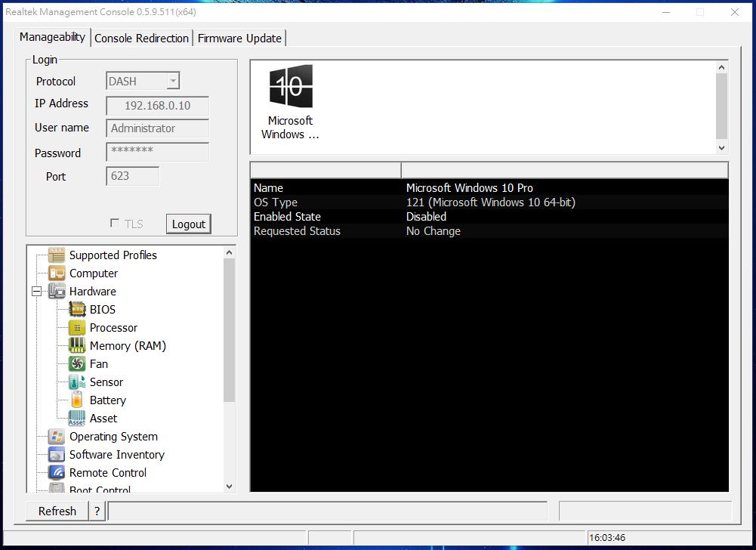The width and height of the screenshot is (756, 550).
Task: Click the Sensor thermometer icon
Action: click(77, 382)
